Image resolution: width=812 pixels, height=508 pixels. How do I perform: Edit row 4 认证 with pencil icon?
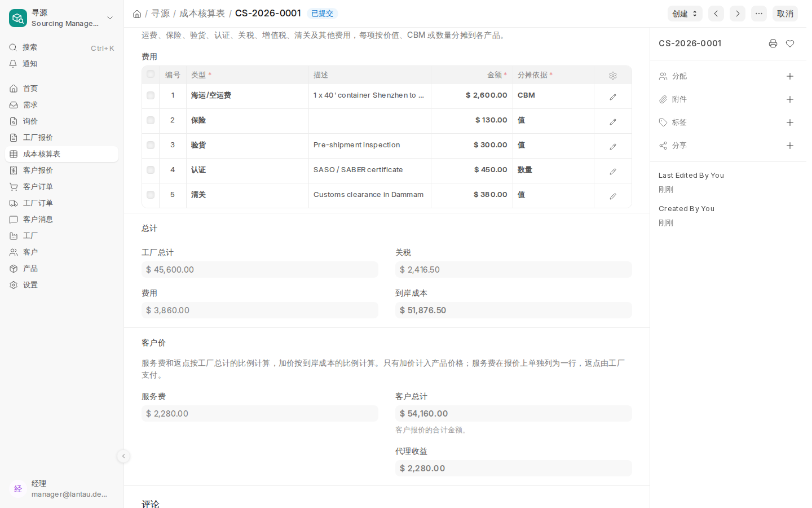[x=613, y=171]
